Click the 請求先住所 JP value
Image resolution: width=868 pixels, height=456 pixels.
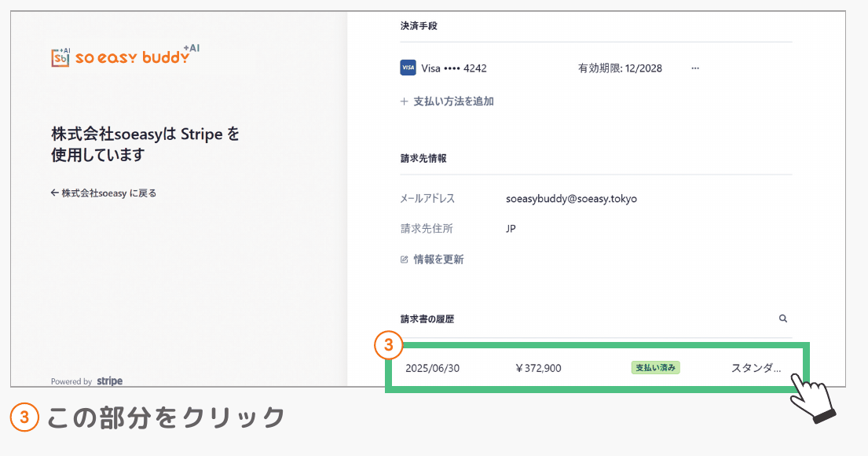click(511, 229)
